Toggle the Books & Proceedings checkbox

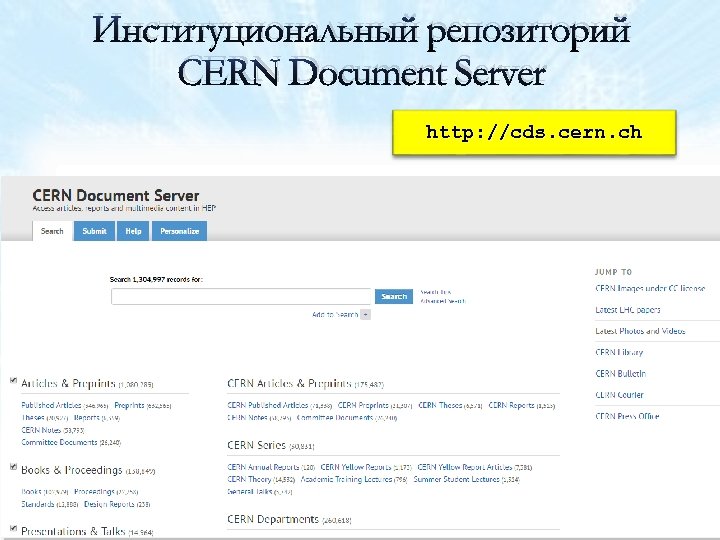pos(13,467)
